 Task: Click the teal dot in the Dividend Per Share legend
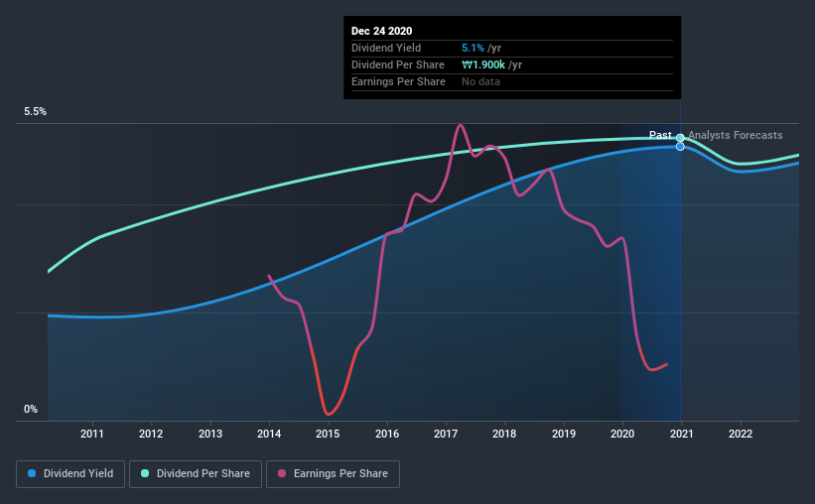click(x=145, y=474)
